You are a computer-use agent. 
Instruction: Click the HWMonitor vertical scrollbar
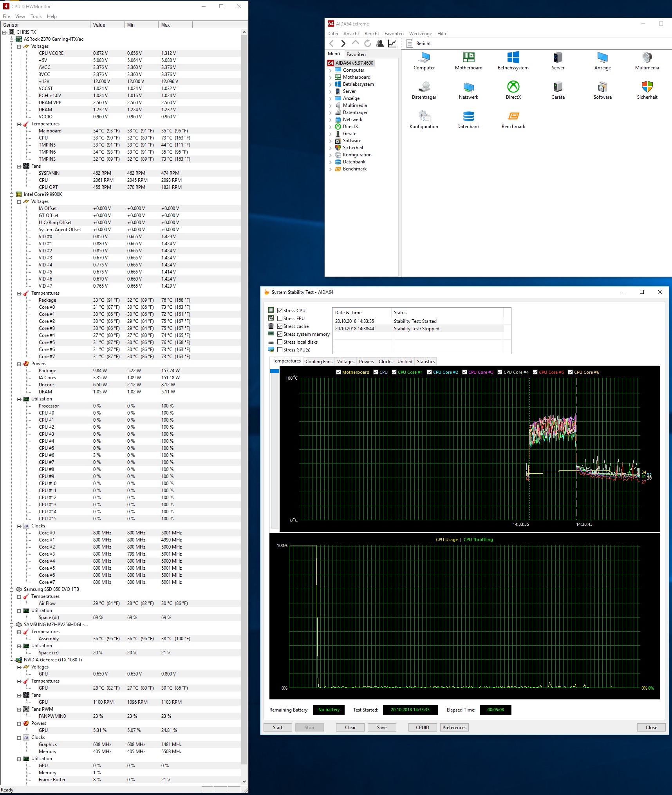(x=244, y=400)
